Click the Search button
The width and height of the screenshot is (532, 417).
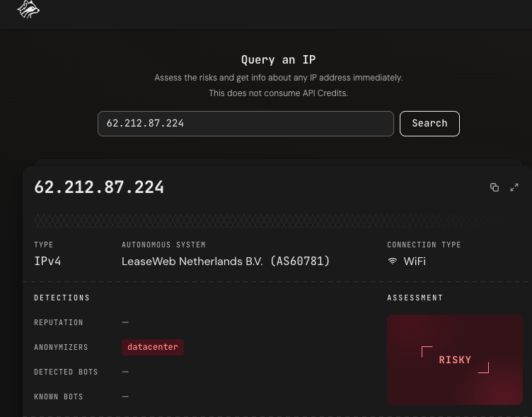(x=429, y=124)
